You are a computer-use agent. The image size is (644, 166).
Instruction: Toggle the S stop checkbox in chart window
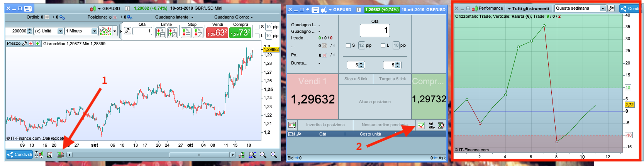[257, 27]
